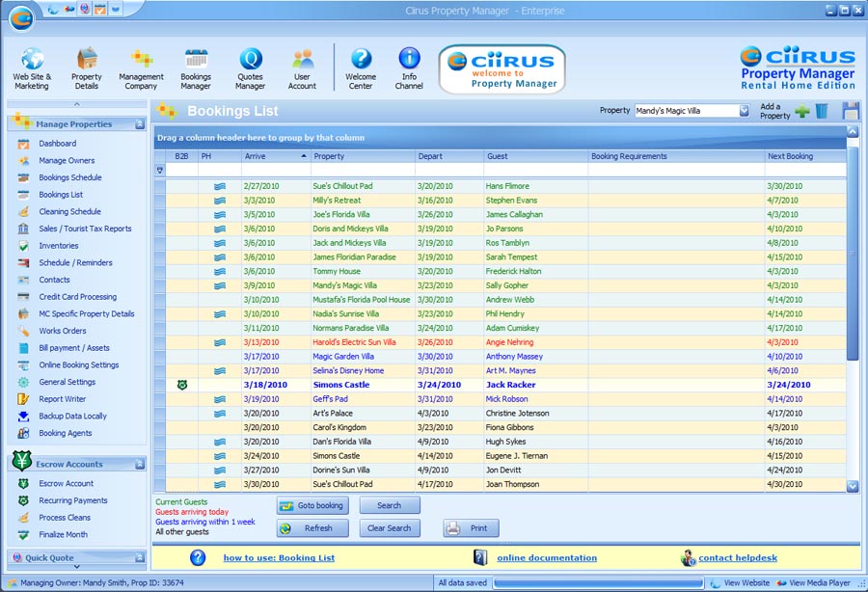Open Inventories in the sidebar
The height and width of the screenshot is (592, 868).
pos(59,246)
